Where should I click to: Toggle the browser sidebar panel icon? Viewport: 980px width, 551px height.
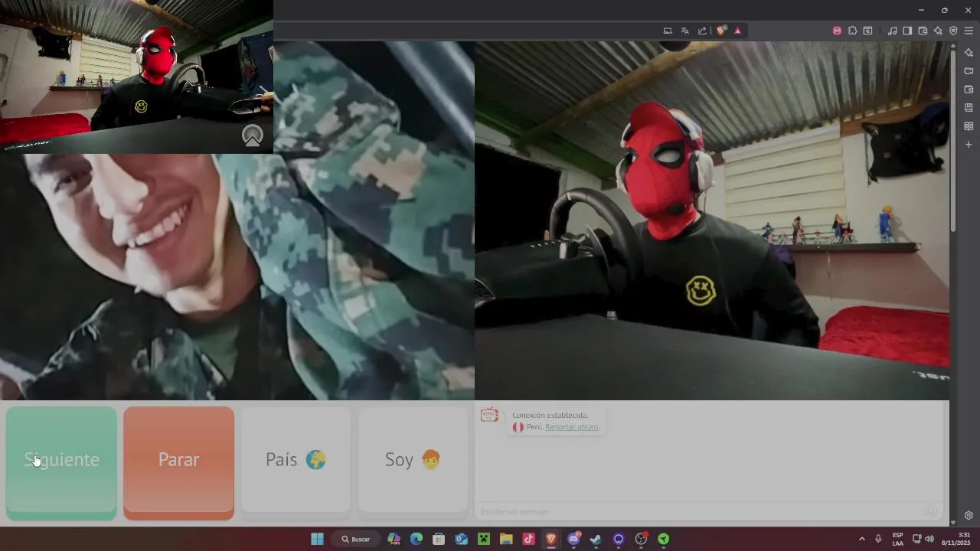point(907,31)
